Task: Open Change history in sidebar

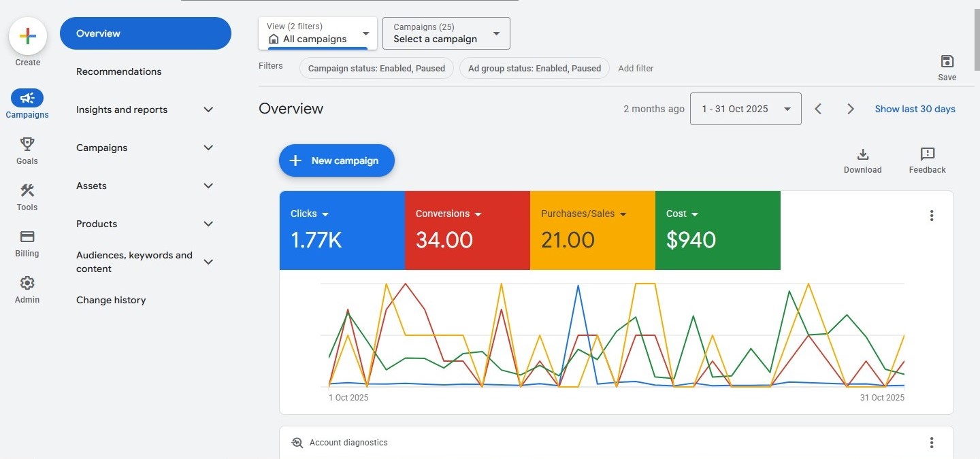Action: (x=111, y=300)
